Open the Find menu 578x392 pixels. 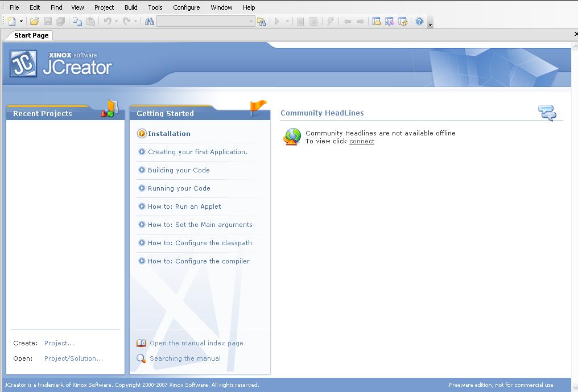click(56, 7)
